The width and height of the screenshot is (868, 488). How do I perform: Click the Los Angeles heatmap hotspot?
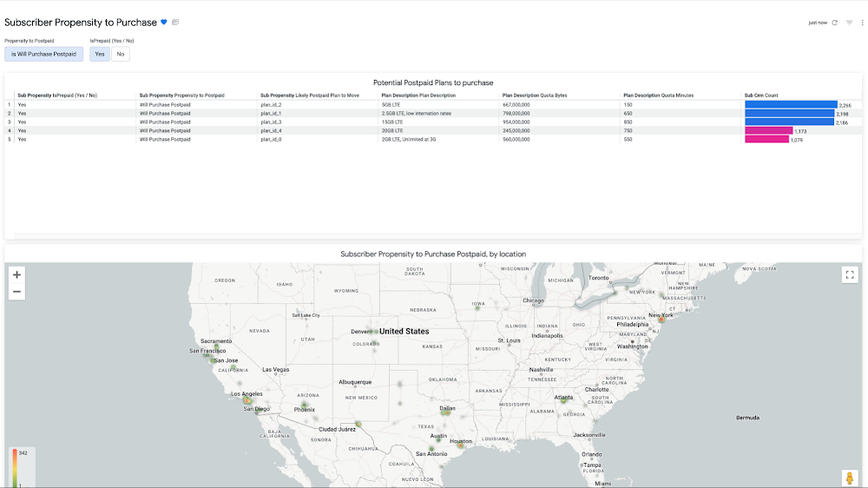coord(247,400)
